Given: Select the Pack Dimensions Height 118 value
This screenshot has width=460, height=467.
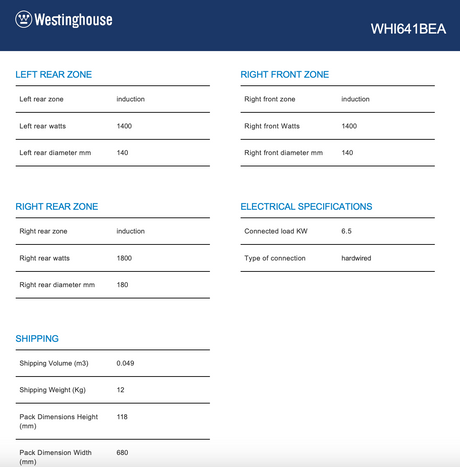Looking at the screenshot, I should pyautogui.click(x=122, y=417).
